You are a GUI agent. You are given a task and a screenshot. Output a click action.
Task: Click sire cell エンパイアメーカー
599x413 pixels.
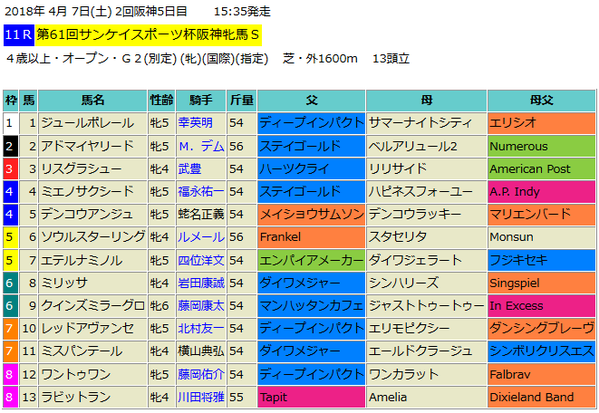coord(311,260)
